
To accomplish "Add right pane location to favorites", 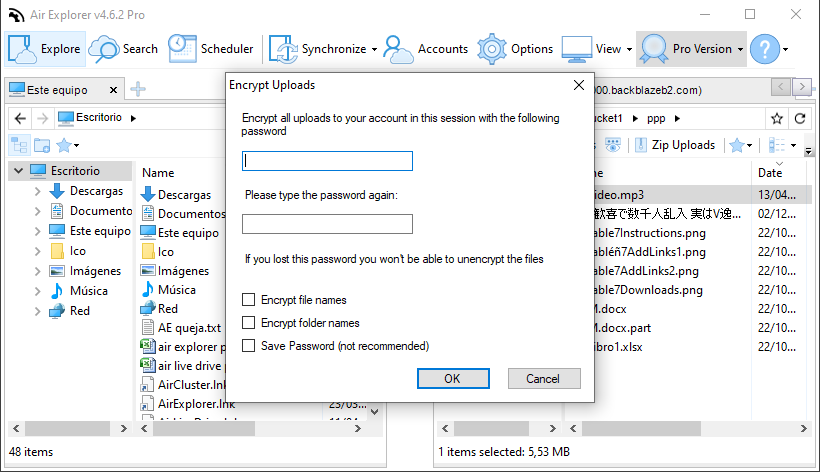I will tap(777, 119).
